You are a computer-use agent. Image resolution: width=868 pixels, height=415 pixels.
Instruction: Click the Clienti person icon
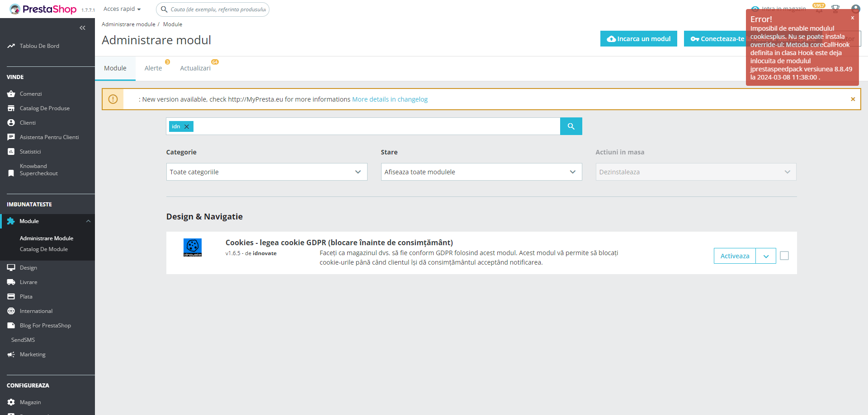click(x=11, y=123)
